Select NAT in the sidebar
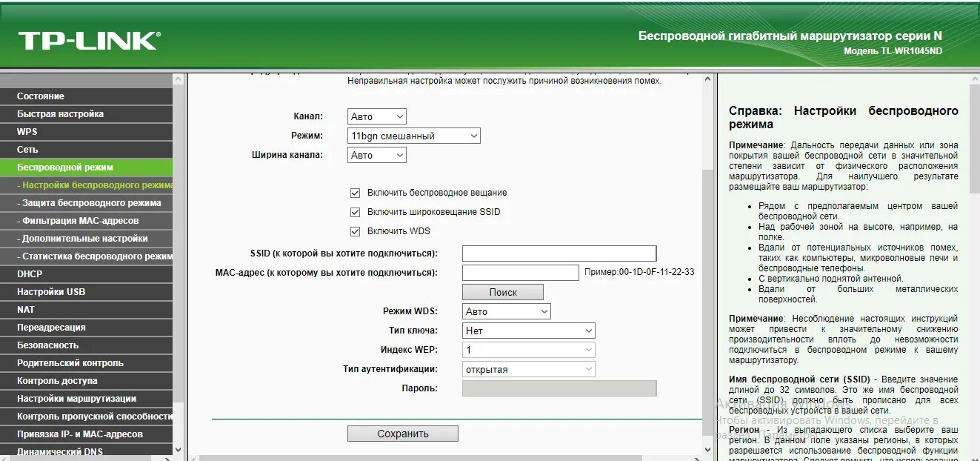The width and height of the screenshot is (980, 461). pyautogui.click(x=86, y=310)
